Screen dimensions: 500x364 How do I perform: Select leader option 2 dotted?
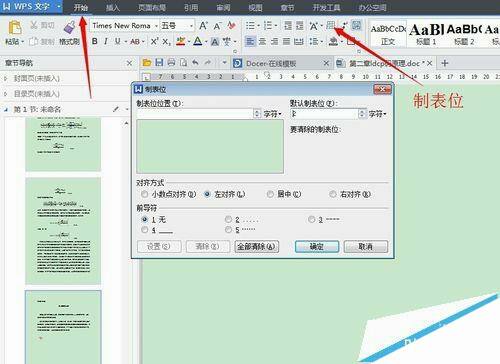point(228,219)
